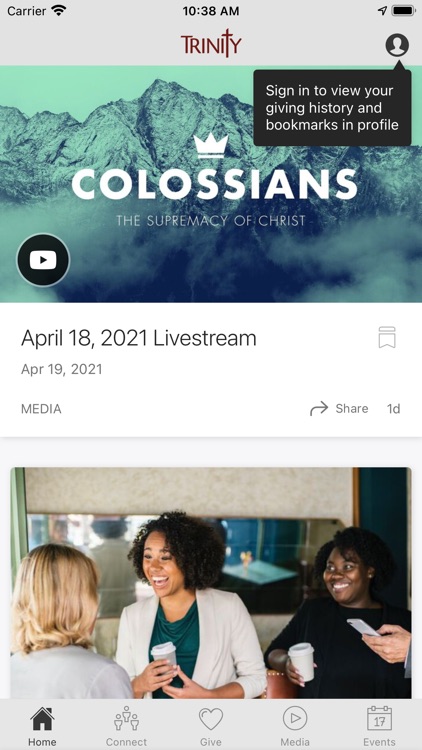Switch to the Connect tab
The height and width of the screenshot is (750, 422).
point(126,727)
